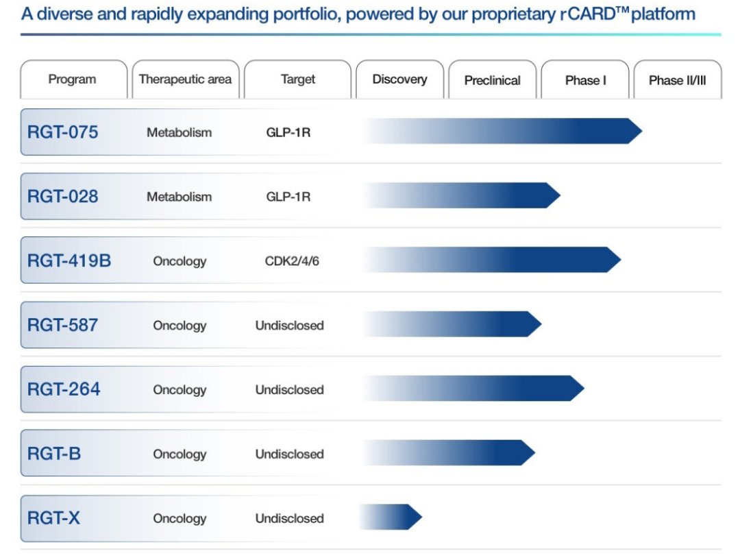Open the RGT-X program entry

(x=53, y=518)
